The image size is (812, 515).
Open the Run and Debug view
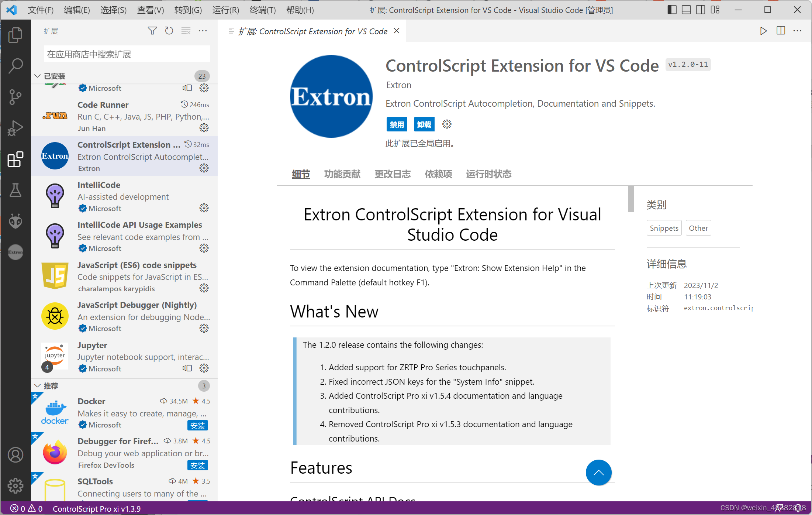pos(15,128)
